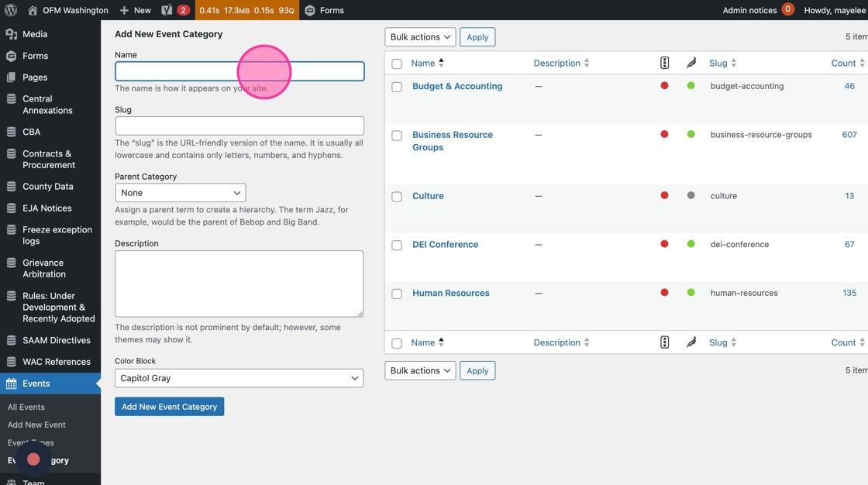
Task: Open the top Bulk actions dropdown
Action: (420, 37)
